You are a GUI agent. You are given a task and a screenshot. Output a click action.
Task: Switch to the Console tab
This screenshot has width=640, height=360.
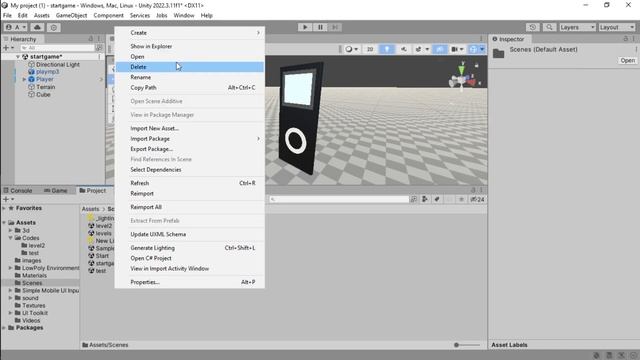pyautogui.click(x=18, y=191)
